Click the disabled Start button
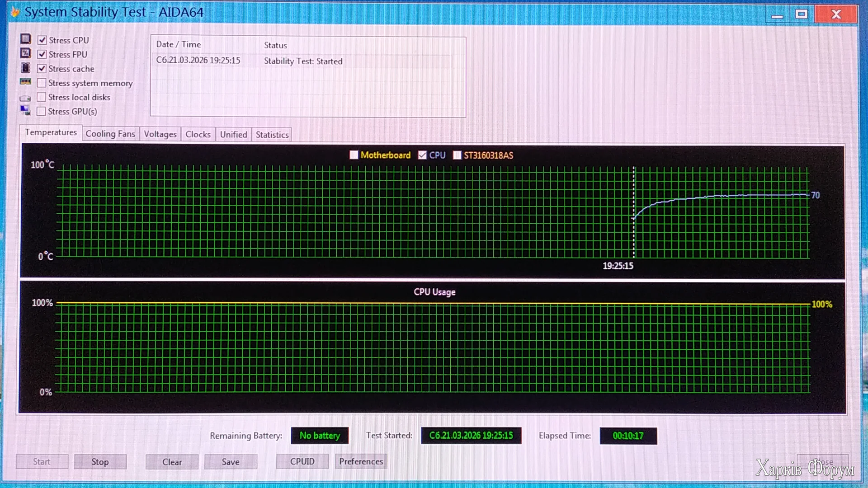This screenshot has height=488, width=868. tap(42, 461)
